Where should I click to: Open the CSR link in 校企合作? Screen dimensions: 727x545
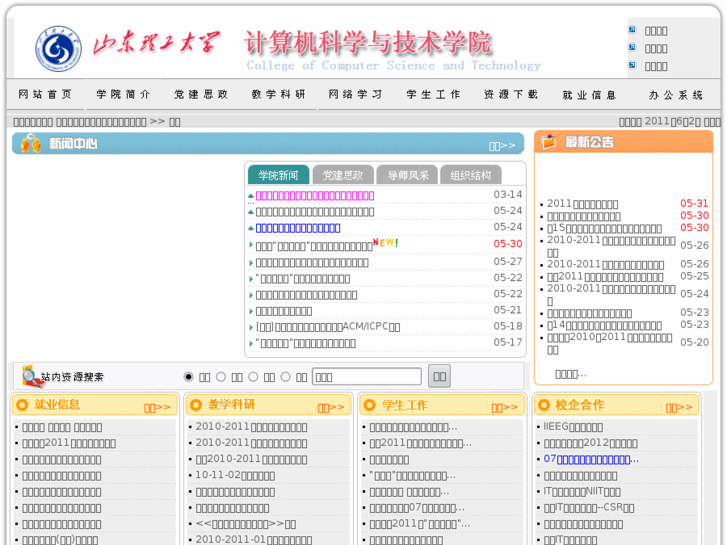click(x=589, y=507)
